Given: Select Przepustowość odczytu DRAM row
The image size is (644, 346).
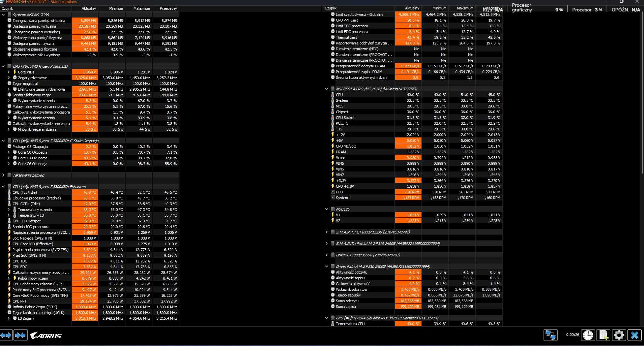Looking at the screenshot, I should click(413, 66).
